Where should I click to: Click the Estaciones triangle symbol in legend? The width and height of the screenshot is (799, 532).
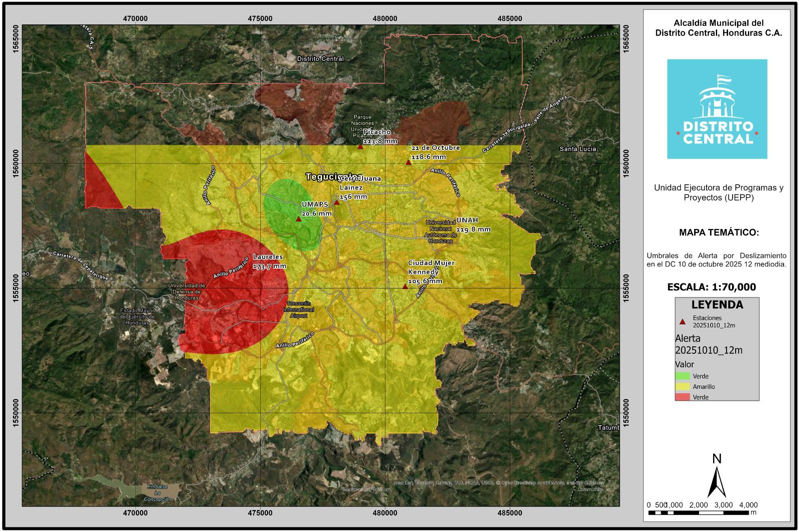[x=682, y=321]
